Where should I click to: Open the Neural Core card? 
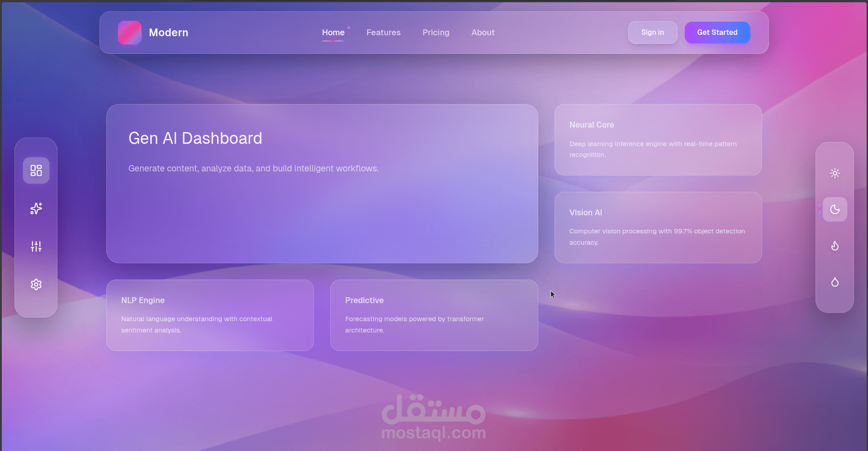coord(657,139)
